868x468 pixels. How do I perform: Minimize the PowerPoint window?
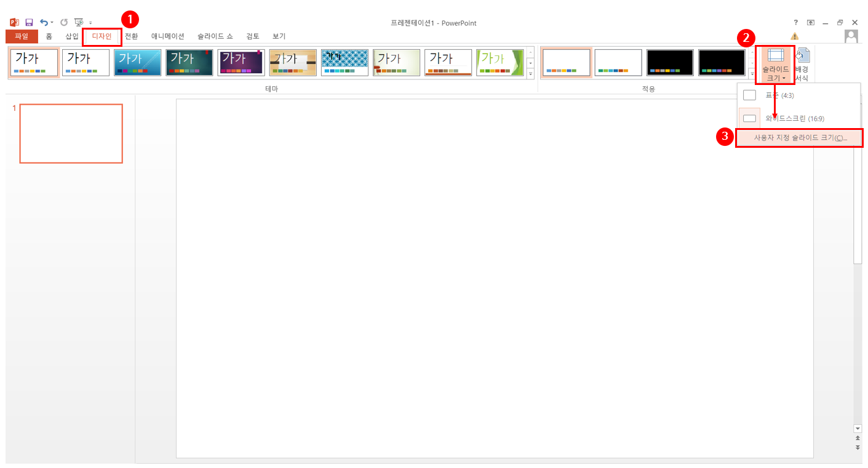tap(826, 23)
